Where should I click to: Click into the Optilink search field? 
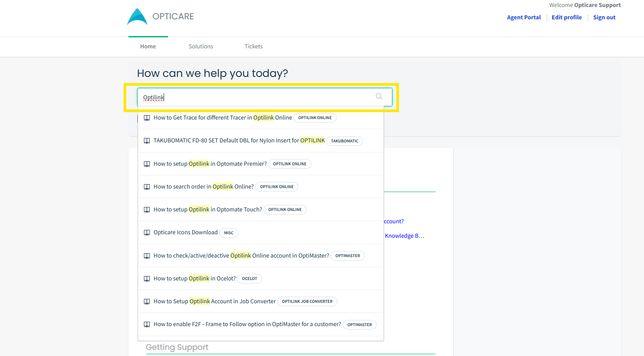[265, 97]
